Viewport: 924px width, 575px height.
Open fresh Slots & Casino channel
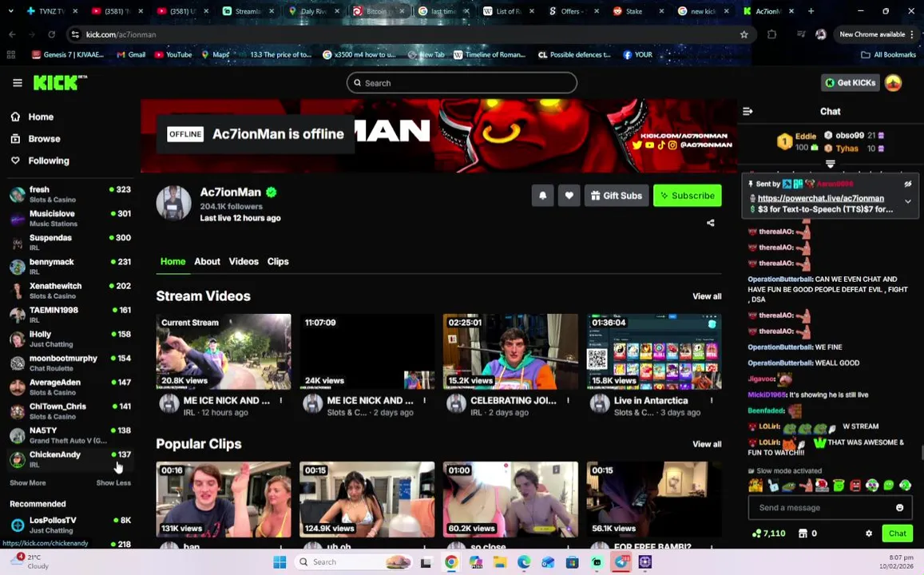point(70,194)
